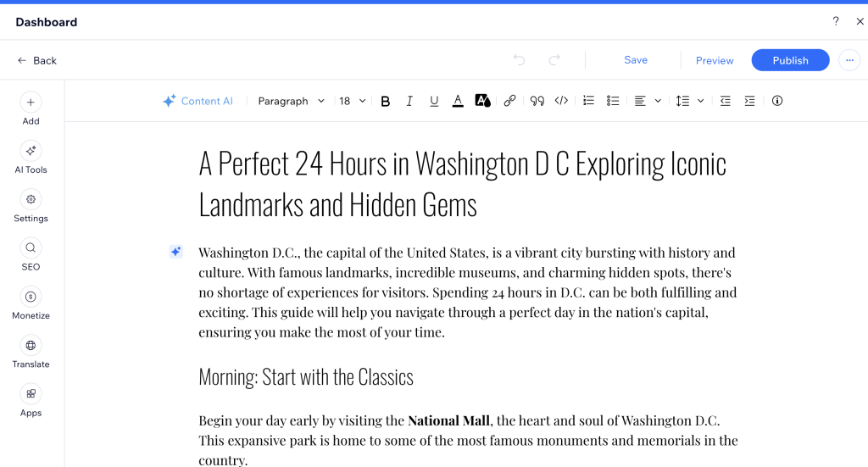Insert a code snippet with the code icon

[x=561, y=101]
